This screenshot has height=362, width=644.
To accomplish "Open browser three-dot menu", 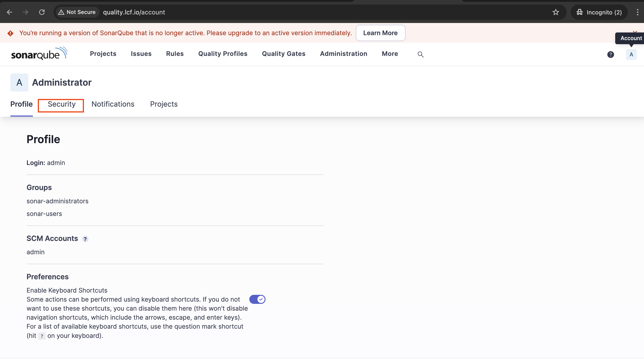I will (x=637, y=12).
